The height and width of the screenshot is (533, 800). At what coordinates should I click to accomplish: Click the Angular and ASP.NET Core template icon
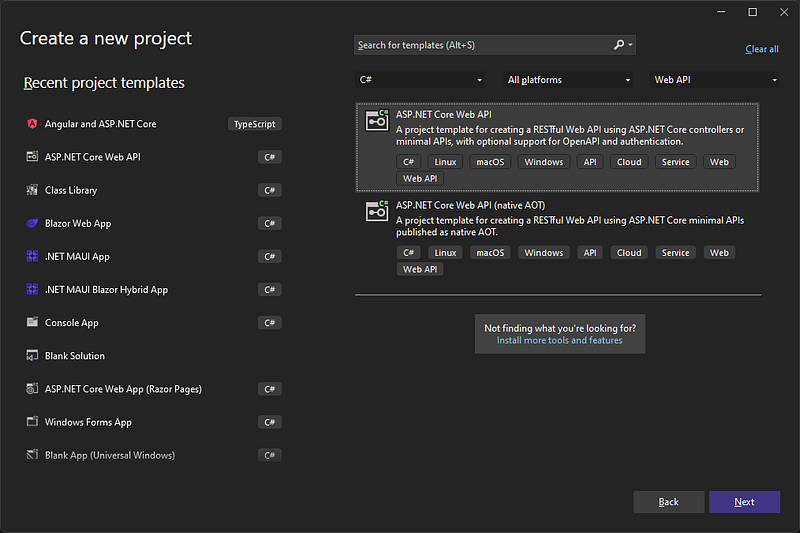(32, 124)
